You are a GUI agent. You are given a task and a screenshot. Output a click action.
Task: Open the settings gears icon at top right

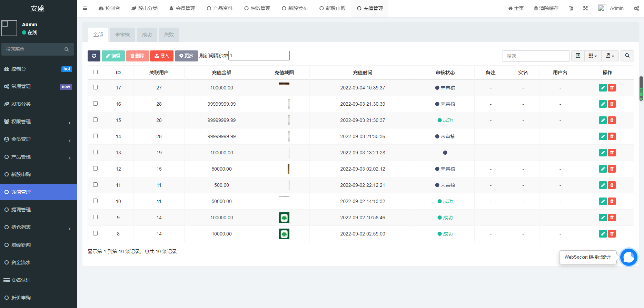coord(636,8)
